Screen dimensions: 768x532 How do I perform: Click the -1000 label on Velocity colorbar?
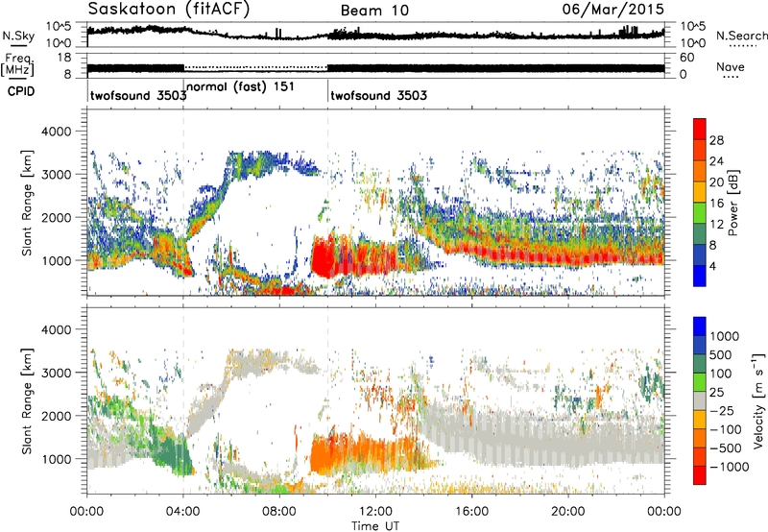click(x=730, y=467)
